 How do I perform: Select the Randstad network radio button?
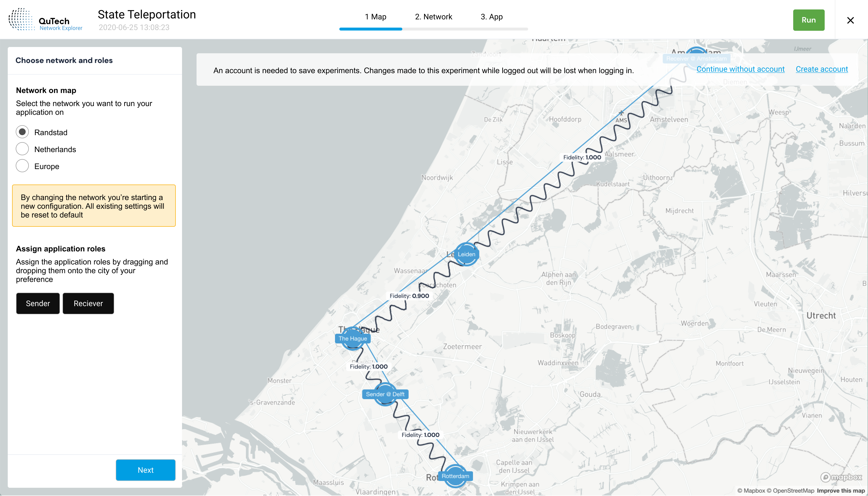tap(23, 132)
